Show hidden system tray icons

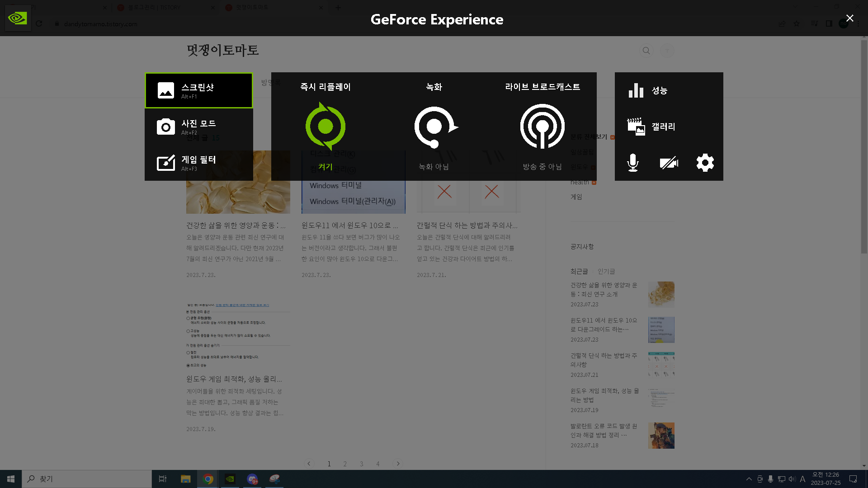tap(749, 479)
